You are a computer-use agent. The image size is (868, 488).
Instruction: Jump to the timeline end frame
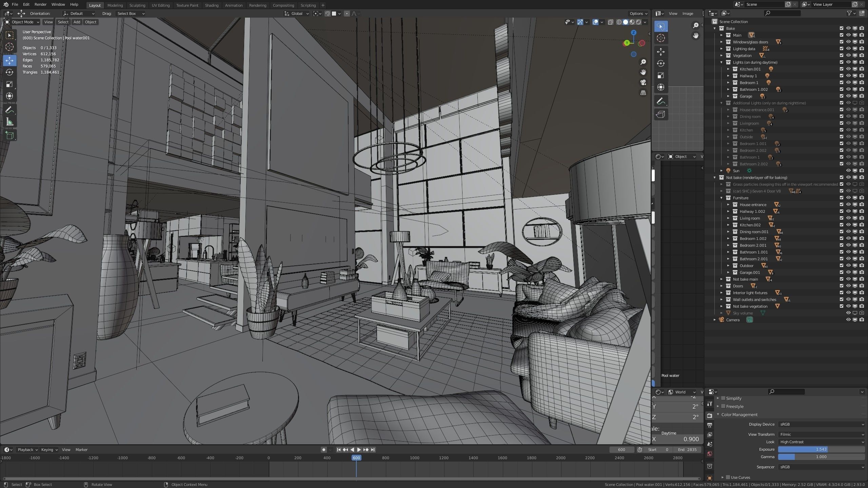tap(373, 450)
